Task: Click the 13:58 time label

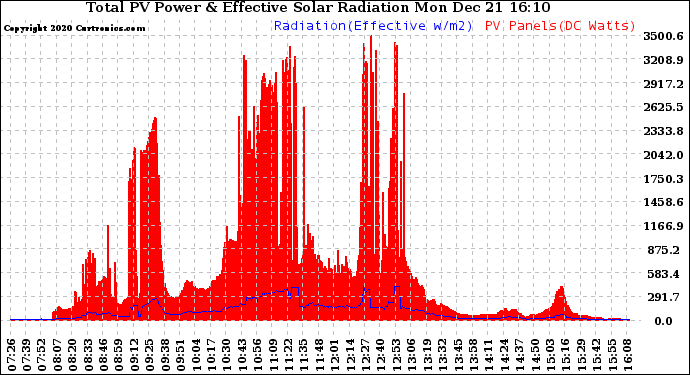Action: (x=473, y=355)
